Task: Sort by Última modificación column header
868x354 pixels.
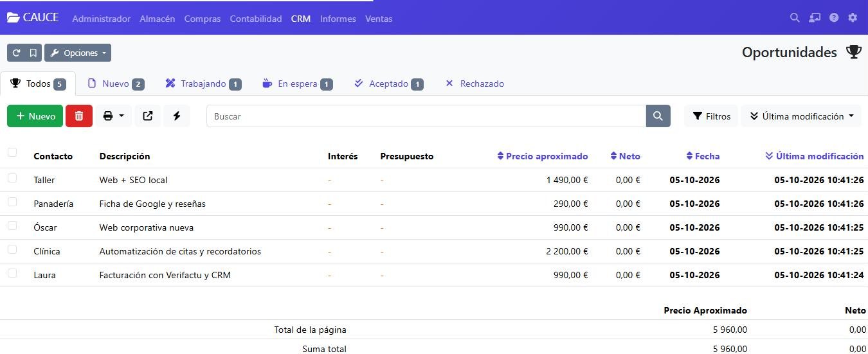Action: [815, 156]
